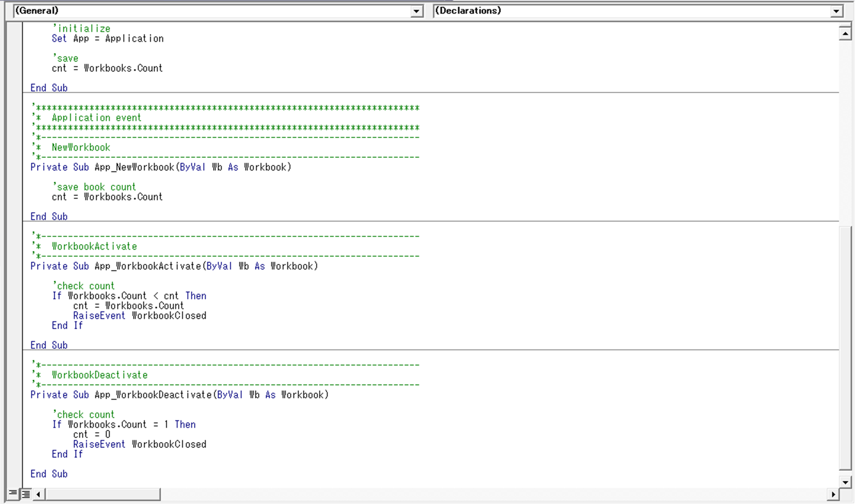Click the "'* Application event" comment line
Image resolution: width=855 pixels, height=504 pixels.
(87, 118)
